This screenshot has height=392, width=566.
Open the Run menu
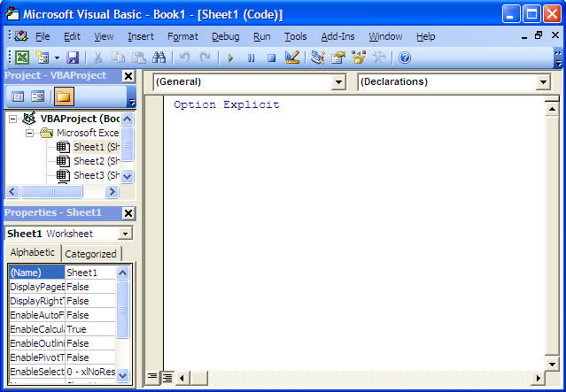261,36
